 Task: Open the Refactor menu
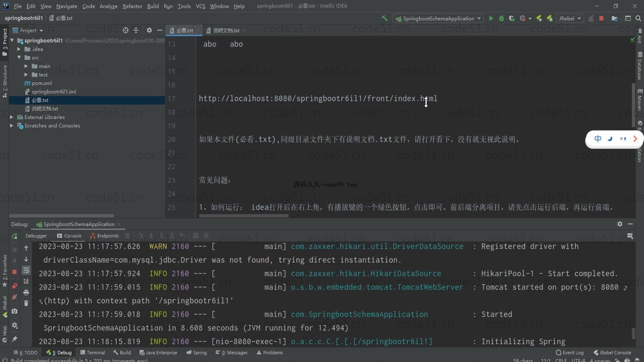[132, 6]
